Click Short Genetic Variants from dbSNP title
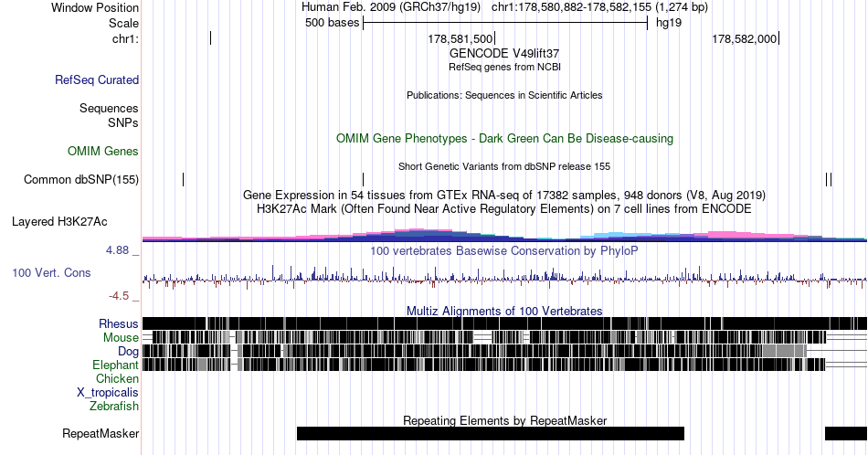Screen dimensions: 868x455 pyautogui.click(x=504, y=166)
